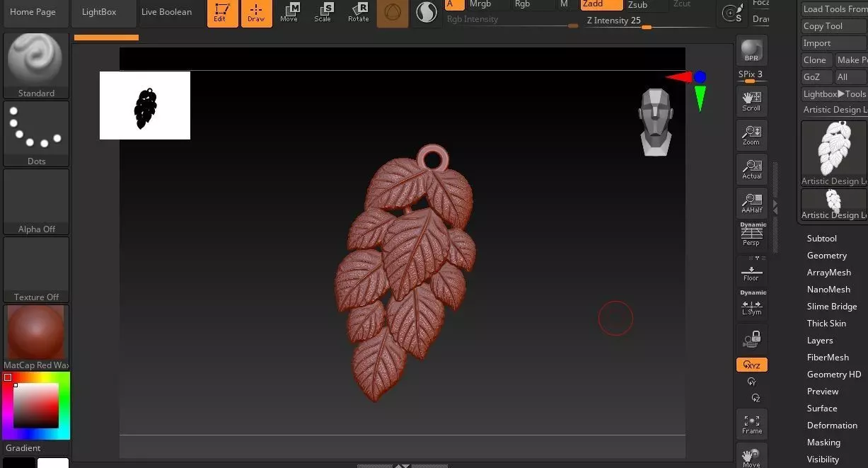Switch to the Scale gizmo tool
868x468 pixels.
tap(323, 13)
